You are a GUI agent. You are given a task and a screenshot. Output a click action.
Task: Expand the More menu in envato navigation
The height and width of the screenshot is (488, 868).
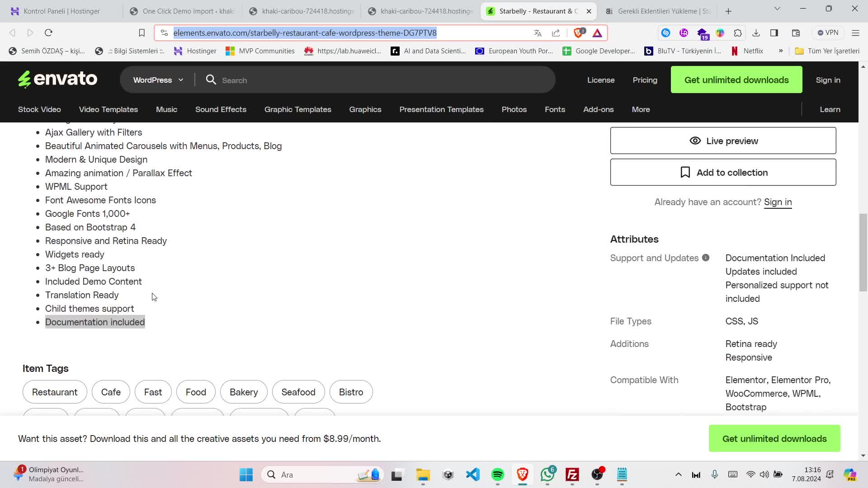(641, 109)
